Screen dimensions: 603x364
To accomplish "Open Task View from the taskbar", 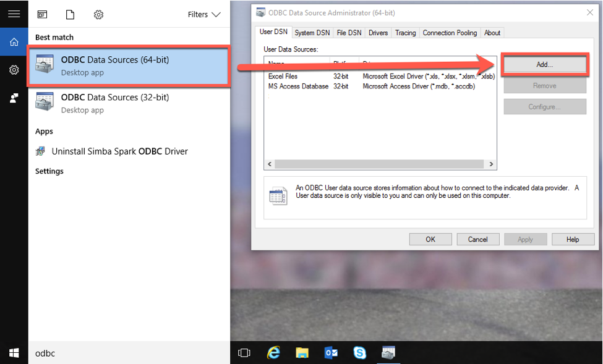I will point(244,353).
